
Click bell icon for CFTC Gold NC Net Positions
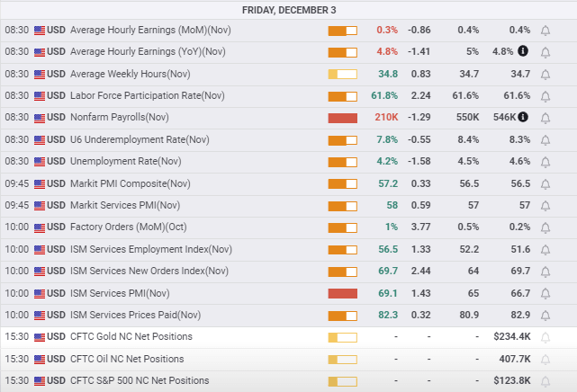pos(545,337)
